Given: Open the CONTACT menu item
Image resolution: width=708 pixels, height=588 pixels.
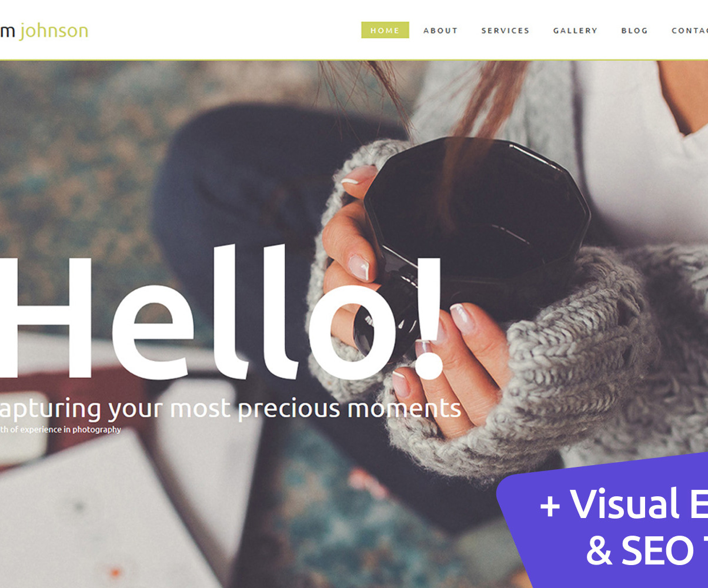Looking at the screenshot, I should click(x=690, y=31).
